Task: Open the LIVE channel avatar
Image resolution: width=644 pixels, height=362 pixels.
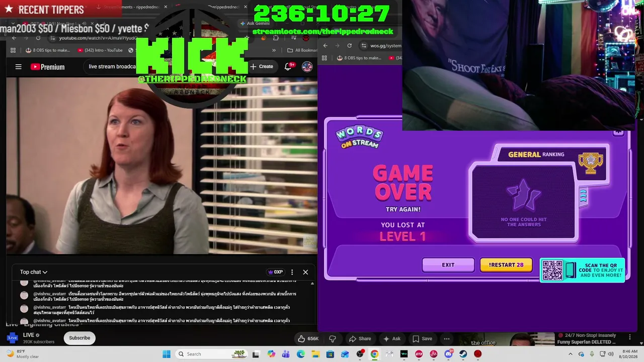Action: coord(13,338)
